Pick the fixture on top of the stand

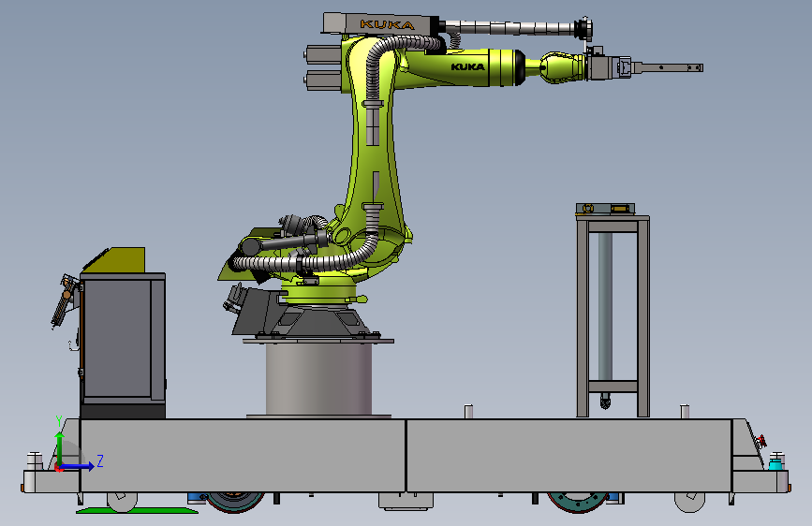coord(605,209)
